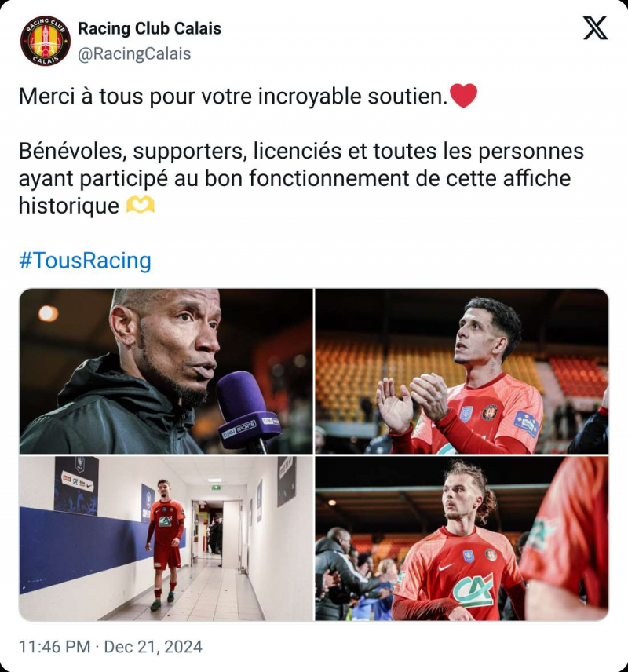Click the Dec 21, 2024 date
Screen dimensions: 628x672
pos(153,646)
